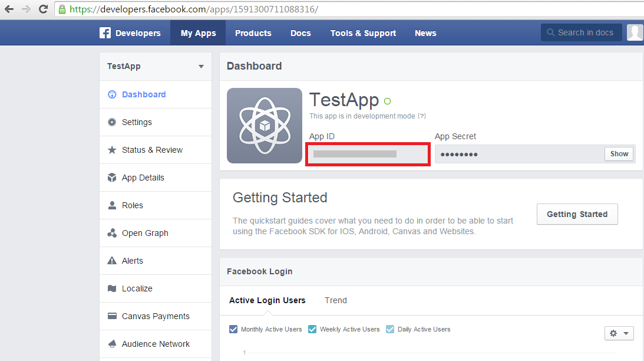
Task: Open Dashboard in the sidebar
Action: pos(155,94)
